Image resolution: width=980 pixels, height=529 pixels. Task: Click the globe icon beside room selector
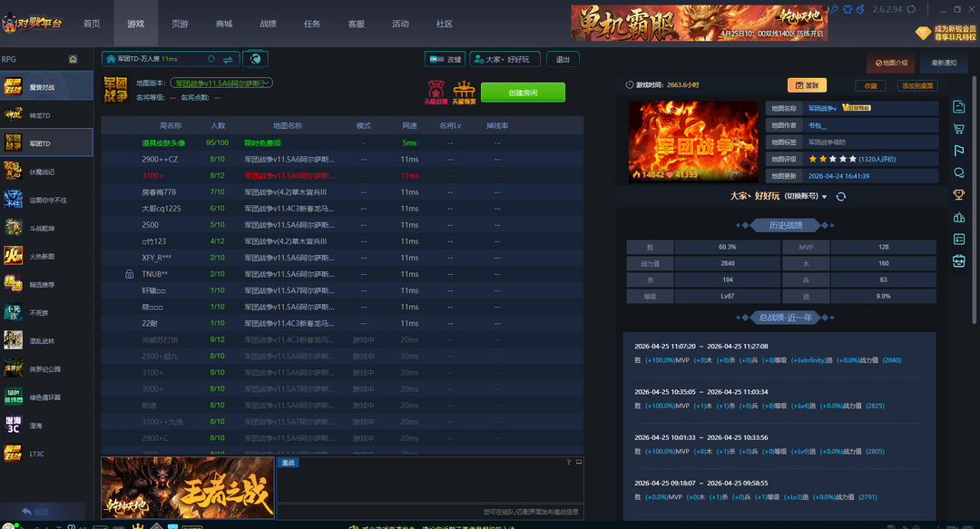point(256,59)
